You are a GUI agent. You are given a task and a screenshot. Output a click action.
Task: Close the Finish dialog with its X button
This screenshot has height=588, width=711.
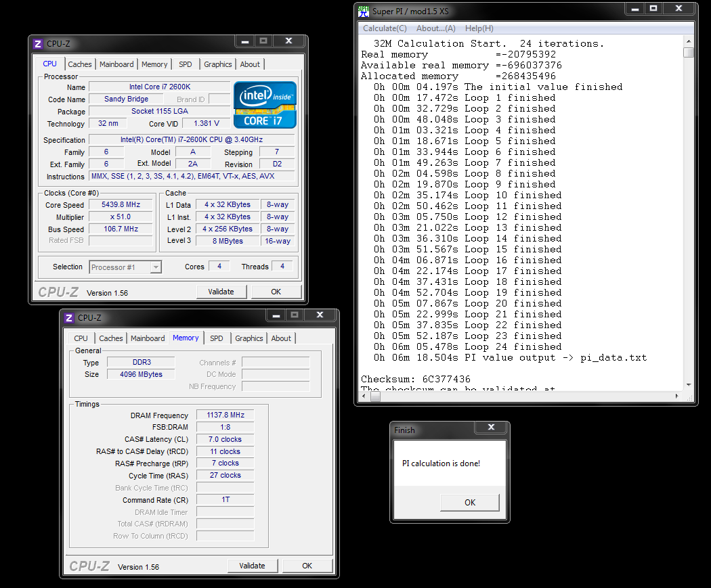click(x=492, y=428)
